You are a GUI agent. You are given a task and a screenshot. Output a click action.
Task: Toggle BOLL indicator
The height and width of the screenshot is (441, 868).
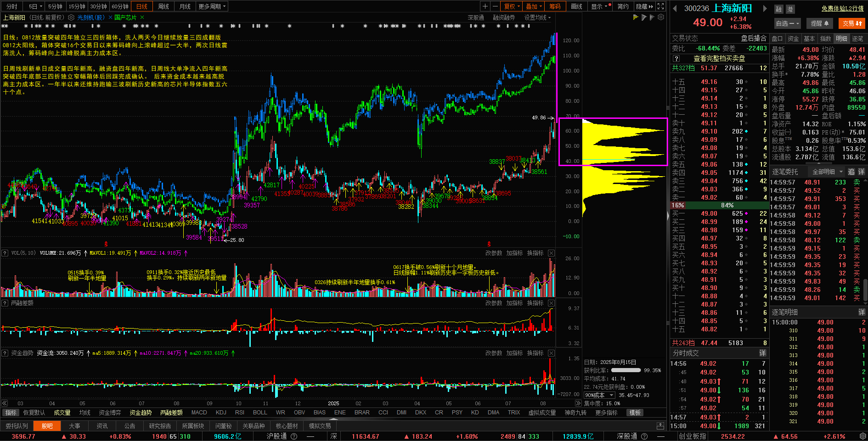tap(260, 413)
